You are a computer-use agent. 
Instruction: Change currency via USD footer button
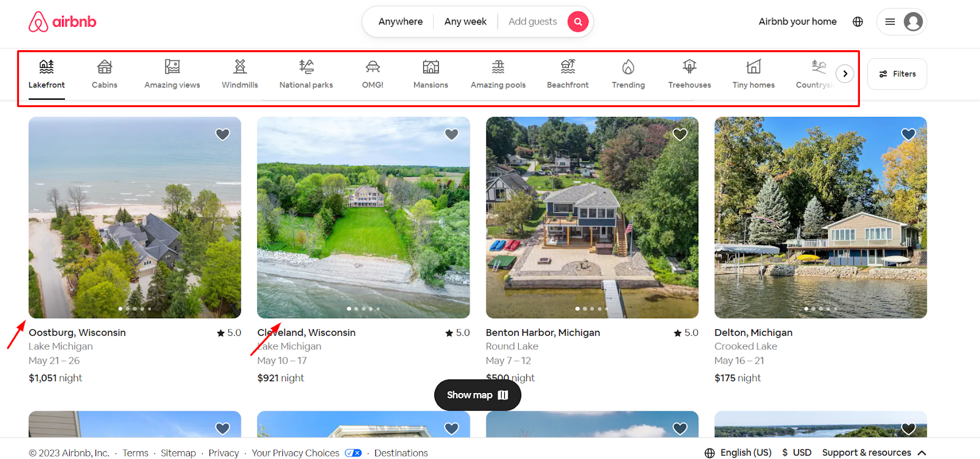[797, 453]
